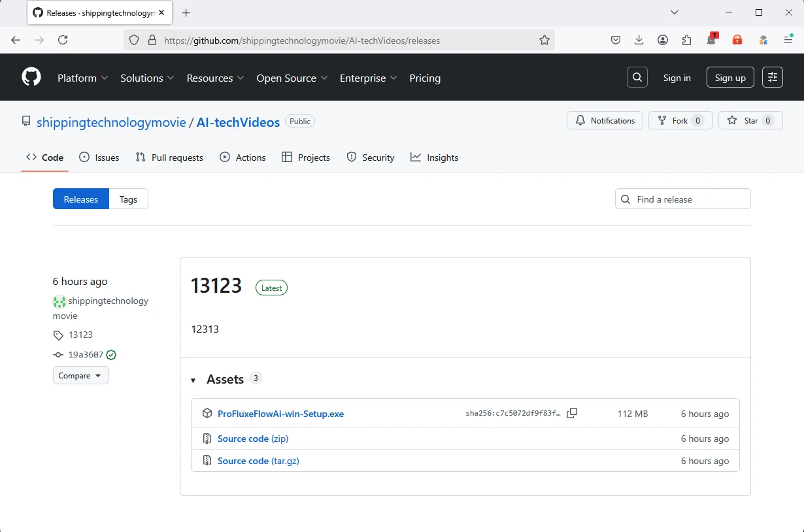Open the list all tabs chevron
This screenshot has width=804, height=532.
click(675, 12)
